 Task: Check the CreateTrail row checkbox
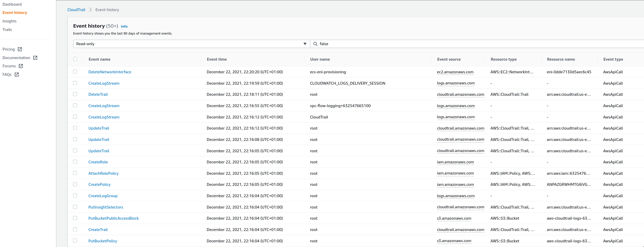[x=75, y=229]
